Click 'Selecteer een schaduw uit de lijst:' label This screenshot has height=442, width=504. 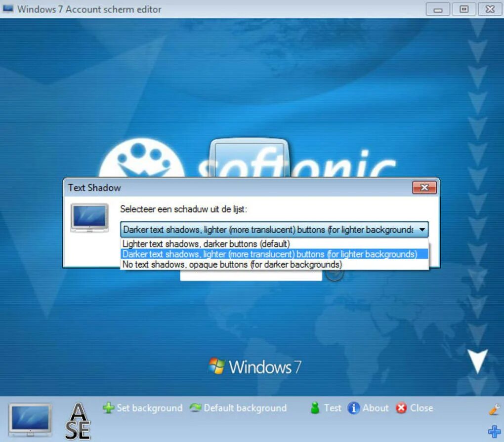click(x=183, y=209)
